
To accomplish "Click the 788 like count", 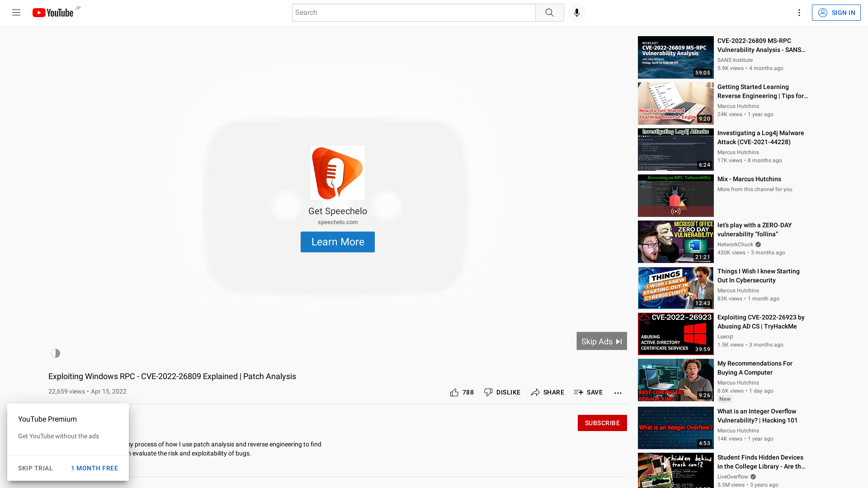I will point(468,392).
